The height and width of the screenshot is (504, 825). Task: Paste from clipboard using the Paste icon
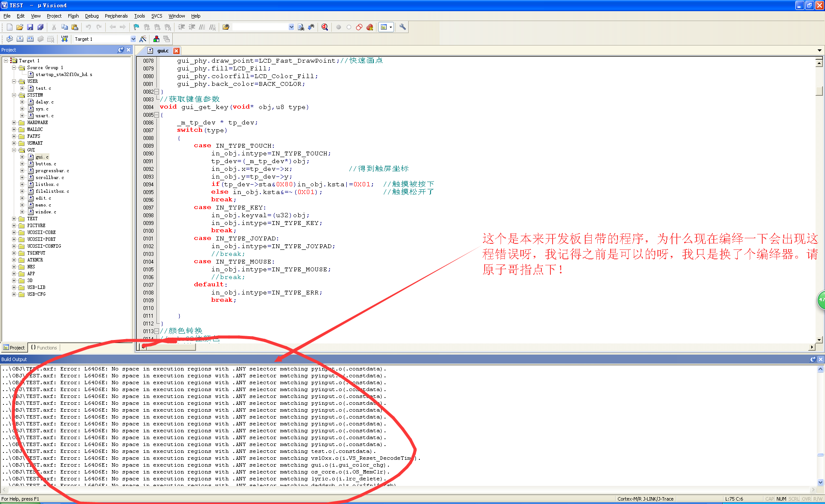click(x=75, y=27)
